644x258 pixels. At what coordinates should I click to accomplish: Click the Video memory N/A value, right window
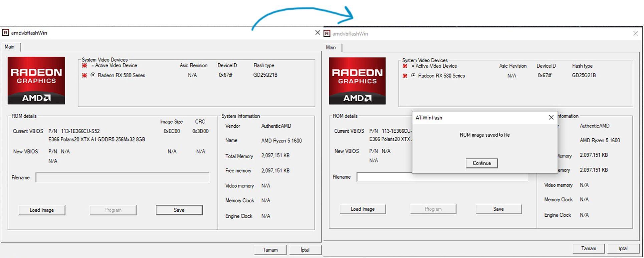[x=584, y=185]
